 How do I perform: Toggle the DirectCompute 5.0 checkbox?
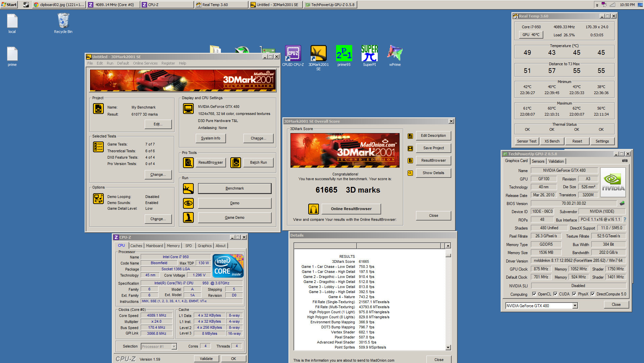pyautogui.click(x=593, y=294)
